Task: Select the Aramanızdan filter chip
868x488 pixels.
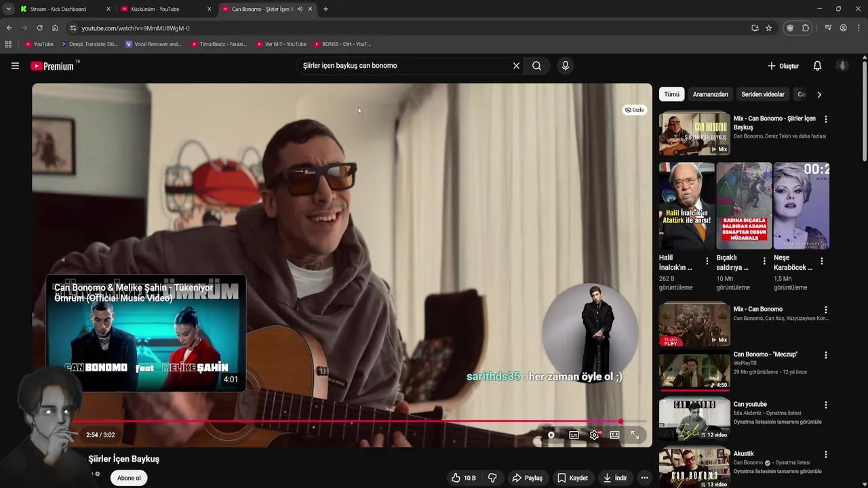Action: (710, 94)
